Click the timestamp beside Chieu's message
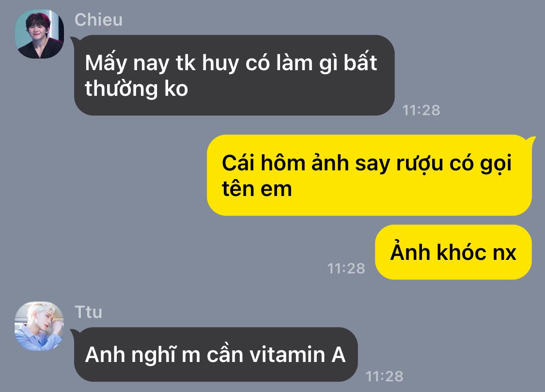 pyautogui.click(x=421, y=110)
